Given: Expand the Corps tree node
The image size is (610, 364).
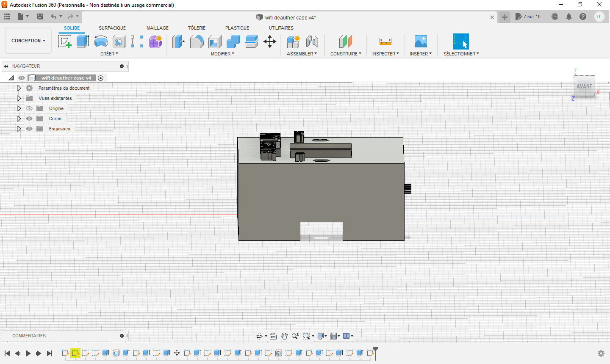Looking at the screenshot, I should coord(19,119).
